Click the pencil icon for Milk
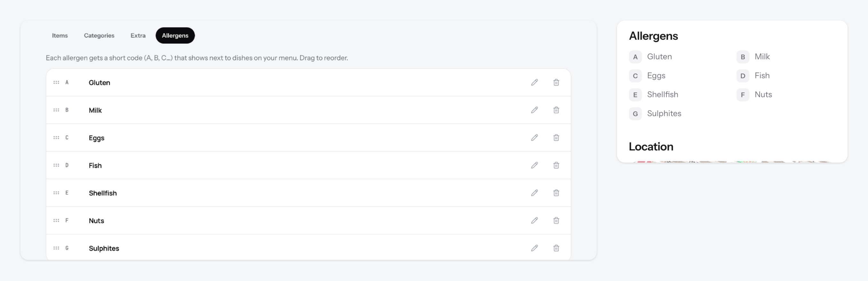868x281 pixels. pyautogui.click(x=534, y=110)
